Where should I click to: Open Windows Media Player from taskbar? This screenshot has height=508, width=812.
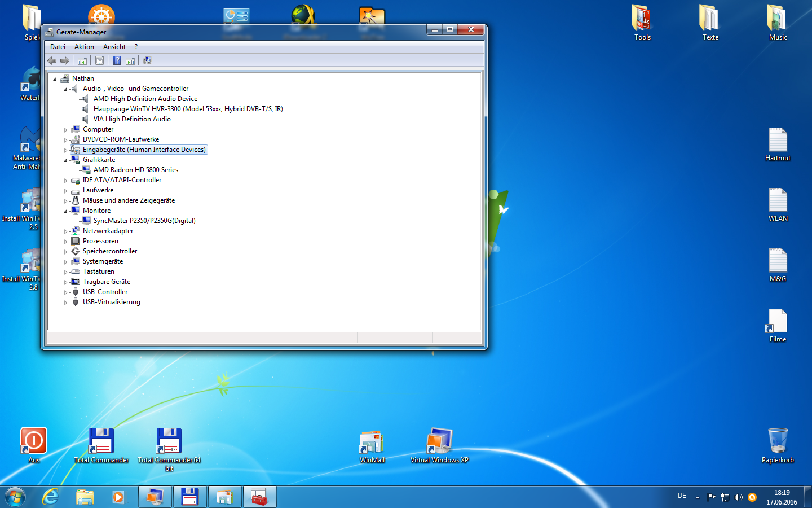click(x=119, y=497)
